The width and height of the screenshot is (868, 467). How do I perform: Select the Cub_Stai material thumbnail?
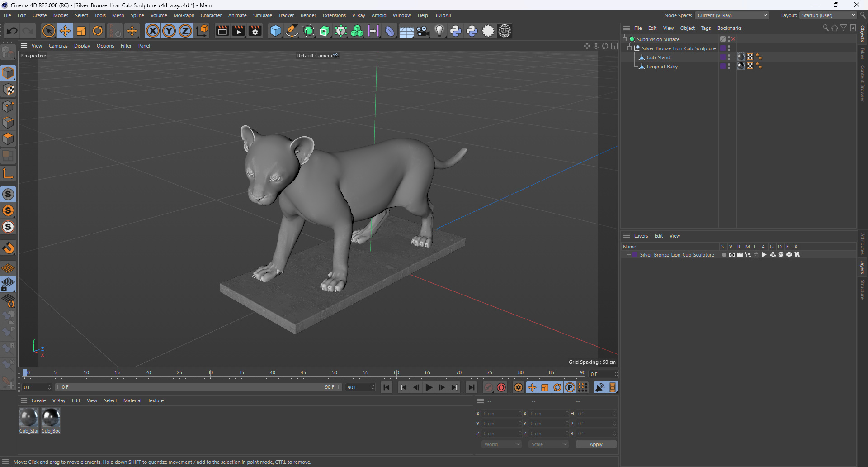point(29,418)
